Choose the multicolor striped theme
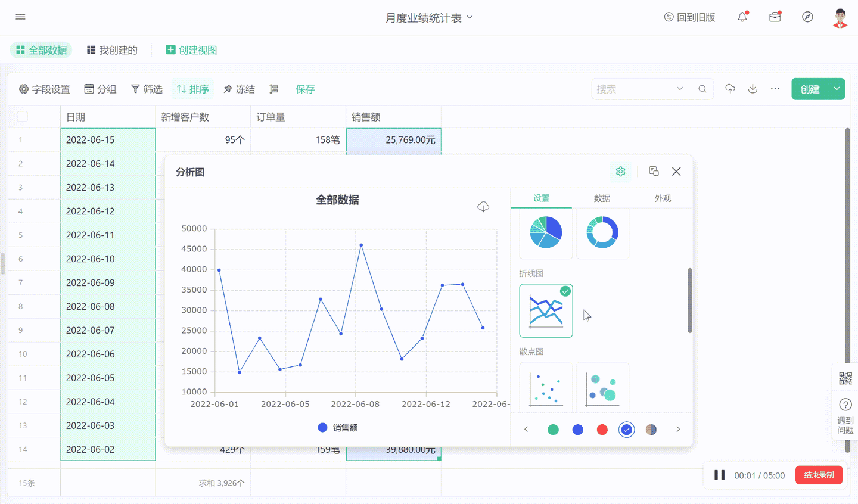The width and height of the screenshot is (858, 504). tap(651, 430)
